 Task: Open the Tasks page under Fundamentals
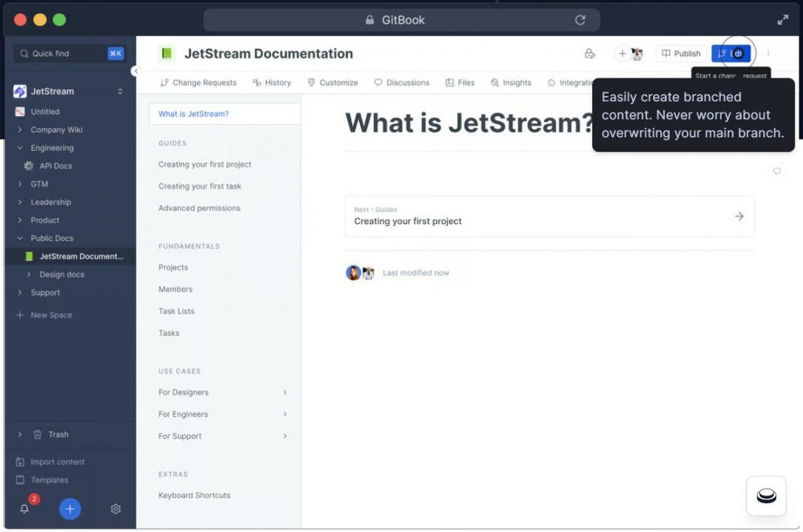pyautogui.click(x=169, y=333)
